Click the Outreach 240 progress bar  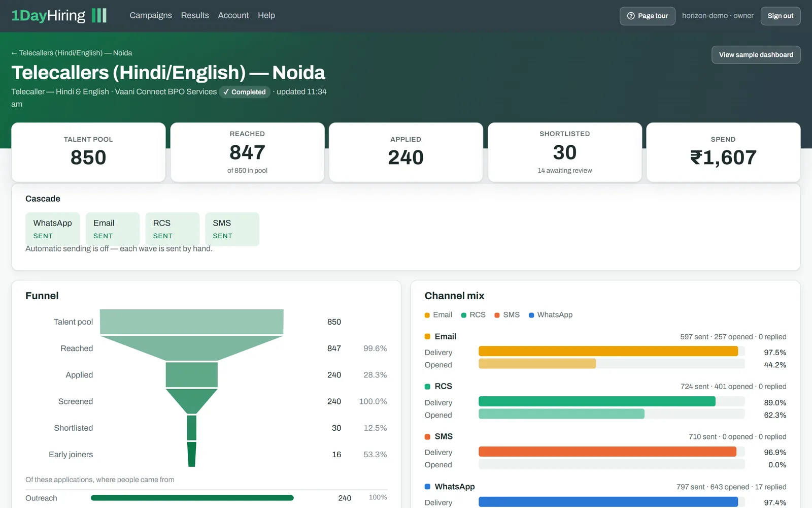click(192, 498)
